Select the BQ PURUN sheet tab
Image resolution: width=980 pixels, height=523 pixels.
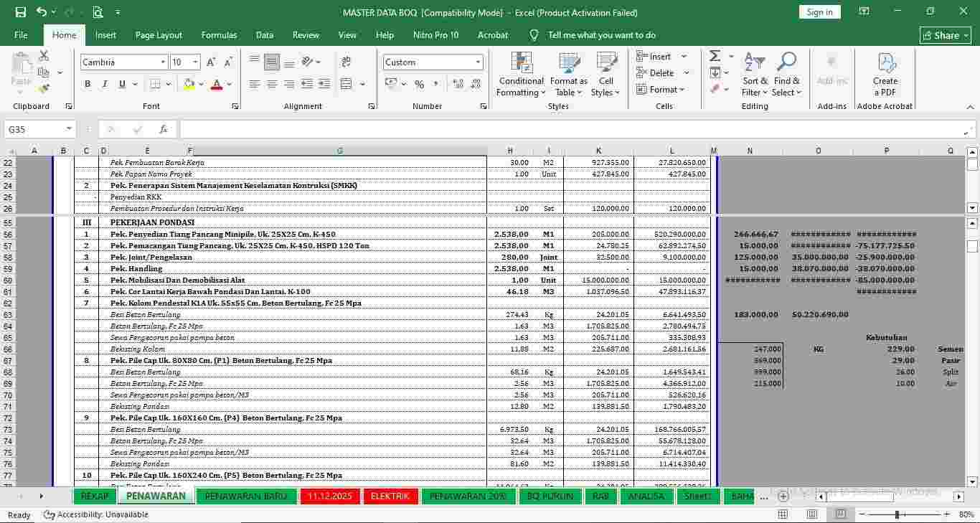pyautogui.click(x=550, y=496)
